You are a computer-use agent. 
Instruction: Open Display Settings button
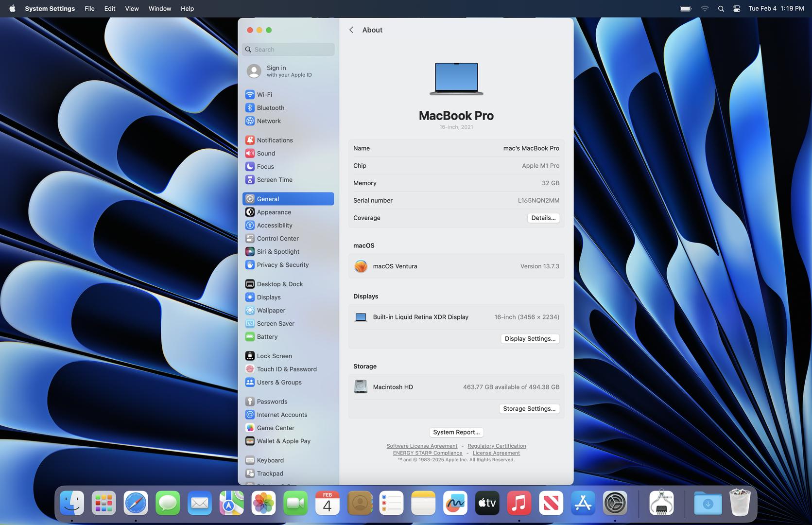pos(530,339)
